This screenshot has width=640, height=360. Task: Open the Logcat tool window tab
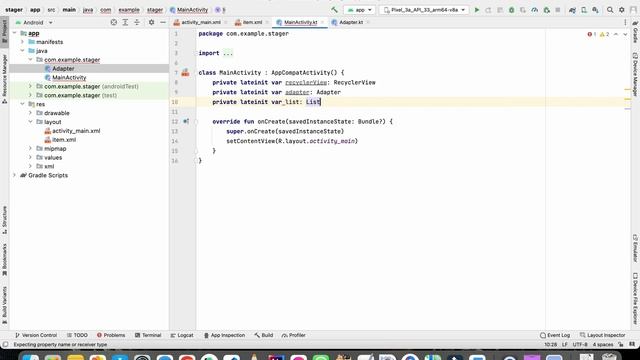pyautogui.click(x=182, y=335)
